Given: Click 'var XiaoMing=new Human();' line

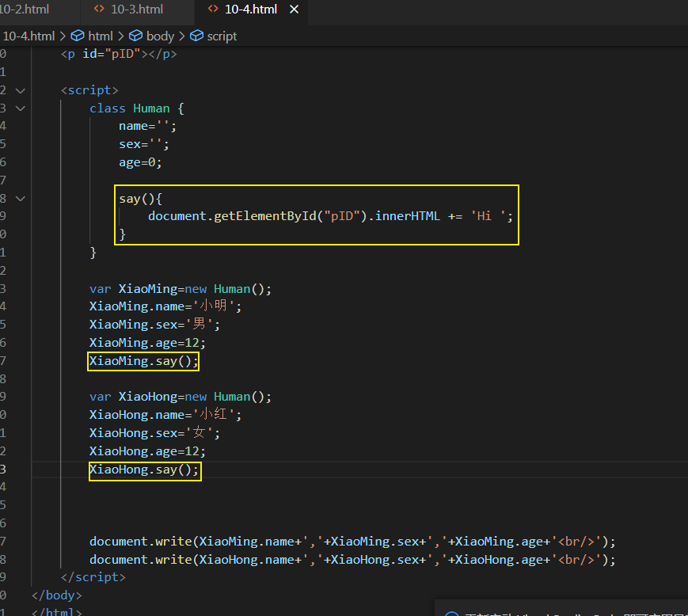Looking at the screenshot, I should click(x=181, y=289).
